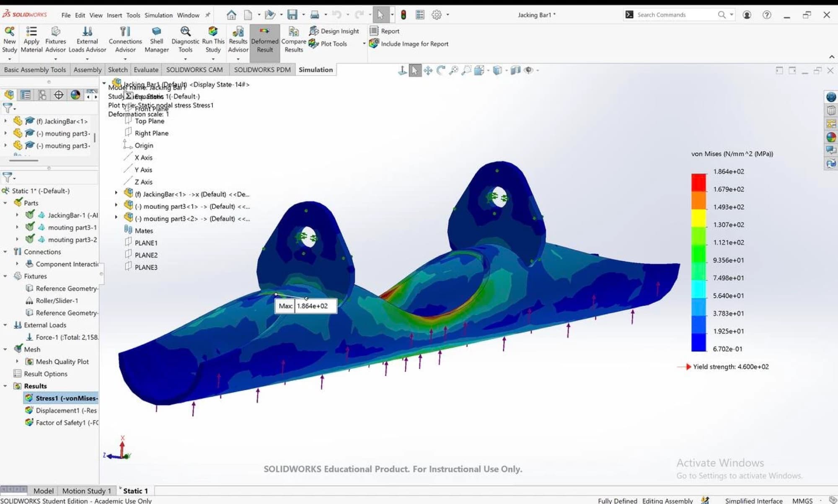Toggle Include Image for Report
This screenshot has width=838, height=504.
409,44
